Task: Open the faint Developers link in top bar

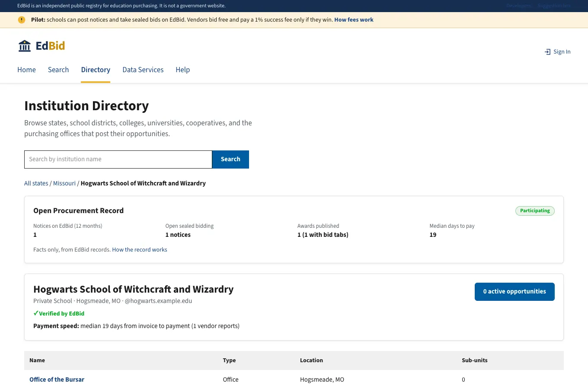Action: pos(519,6)
